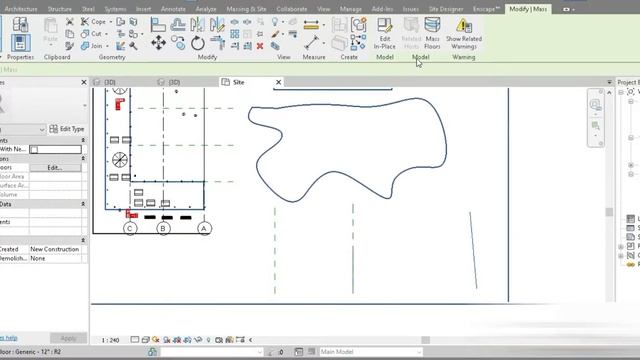The width and height of the screenshot is (640, 360).
Task: Click Edit In-Place
Action: [x=384, y=33]
